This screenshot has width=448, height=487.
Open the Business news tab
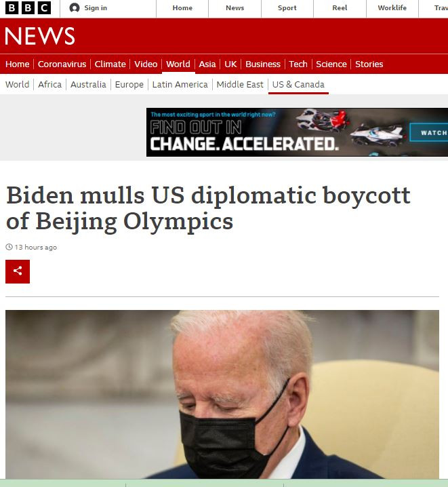tap(263, 64)
